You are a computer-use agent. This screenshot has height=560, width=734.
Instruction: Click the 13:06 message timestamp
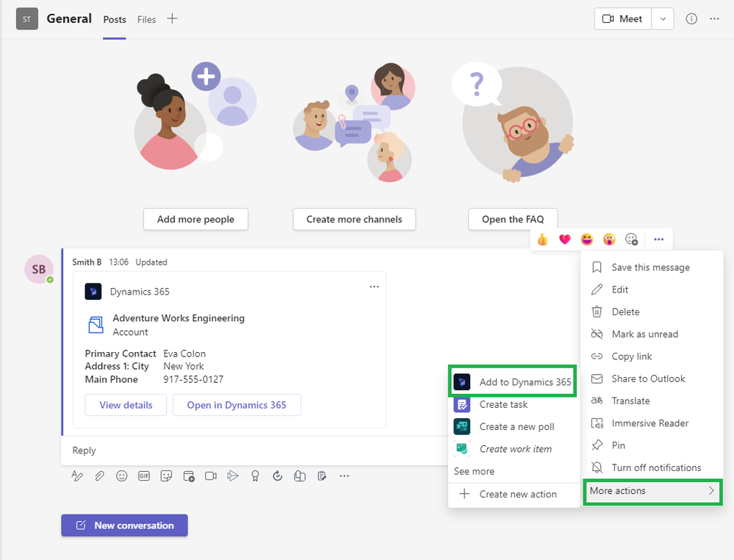(119, 262)
